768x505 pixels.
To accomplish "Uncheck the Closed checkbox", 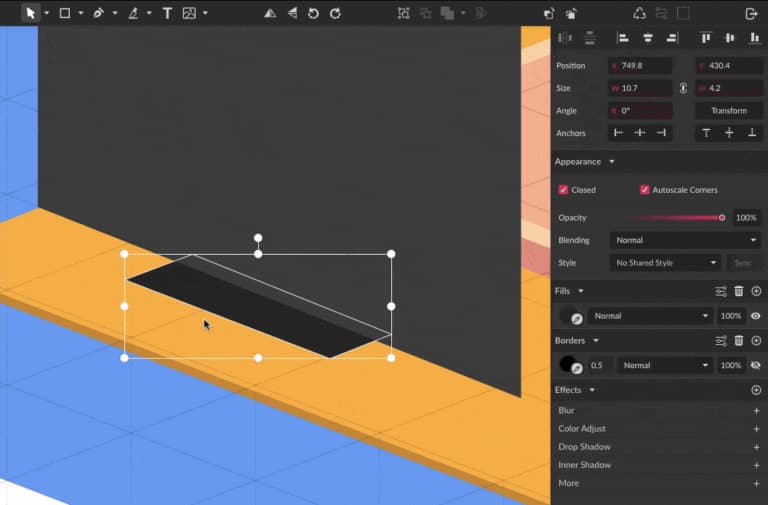I will [564, 190].
